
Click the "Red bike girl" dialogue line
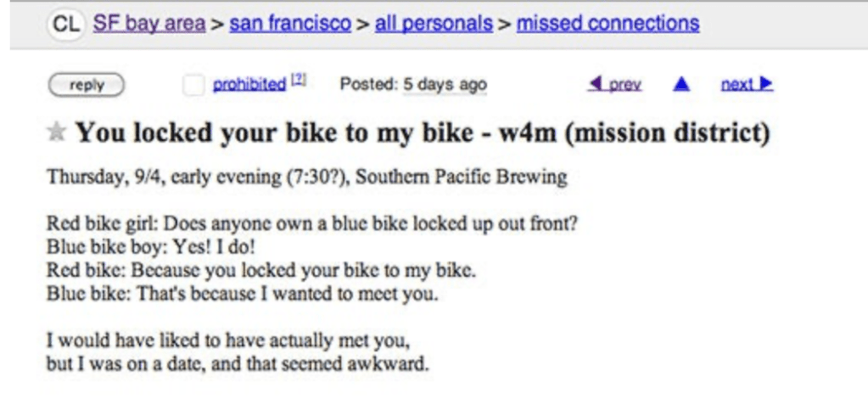coord(312,225)
